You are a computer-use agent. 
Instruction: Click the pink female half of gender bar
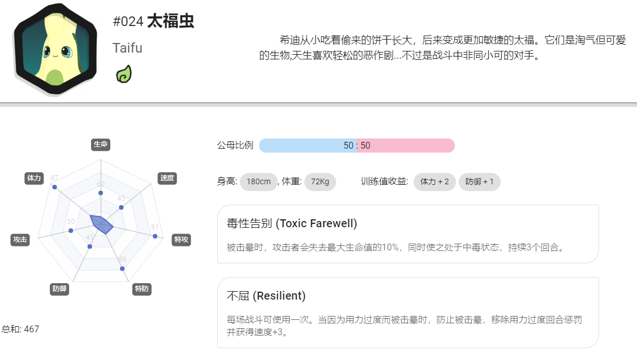(x=406, y=146)
